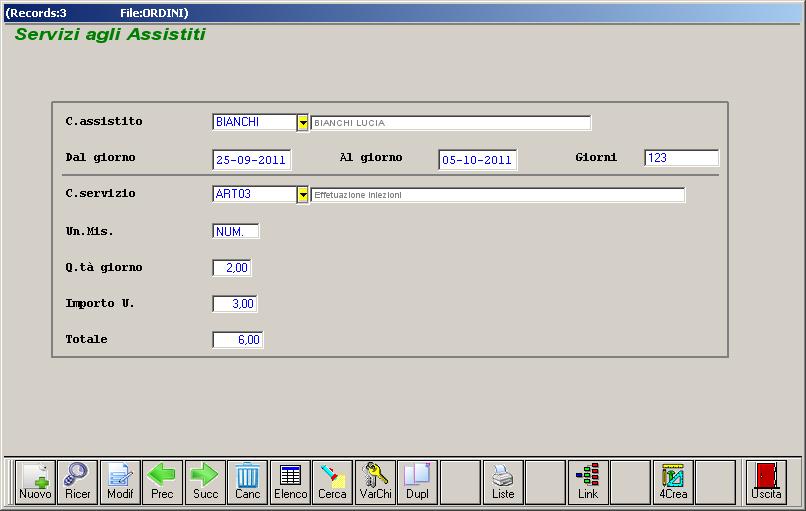Click the Records:3 title text
This screenshot has width=806, height=511.
coord(36,13)
